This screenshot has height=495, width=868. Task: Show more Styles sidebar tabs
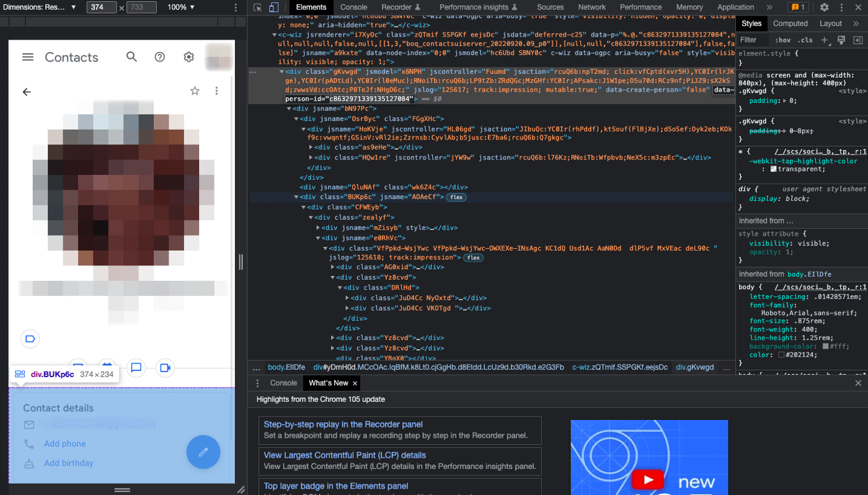[856, 24]
